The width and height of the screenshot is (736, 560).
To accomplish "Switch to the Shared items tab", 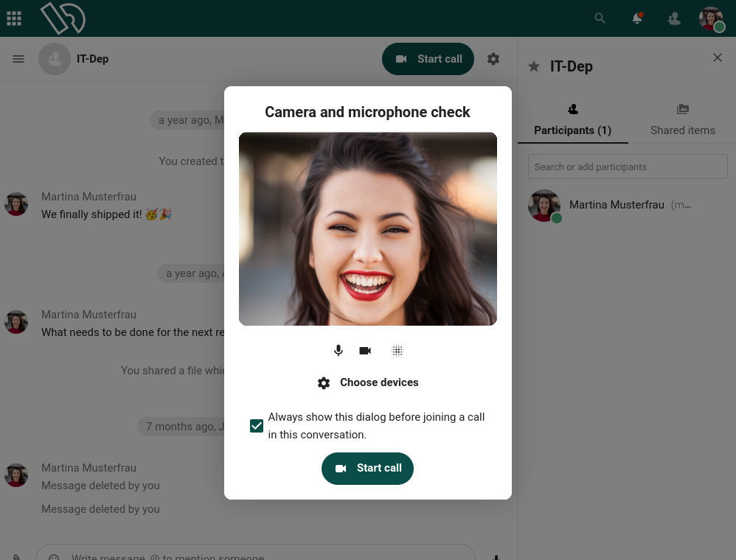I will 682,120.
